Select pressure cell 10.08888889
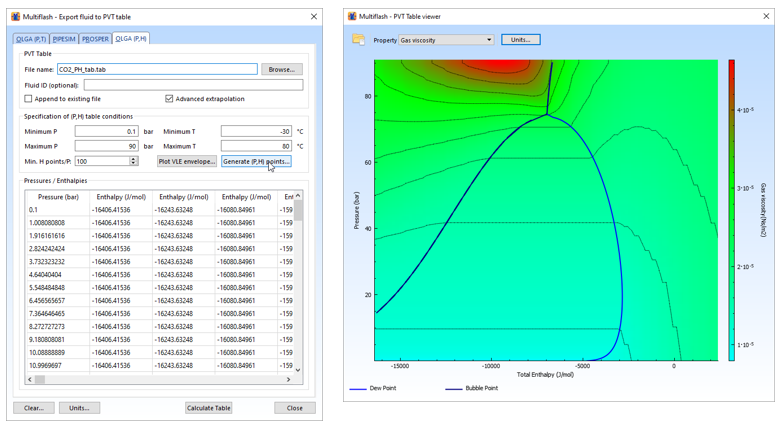Image resolution: width=782 pixels, height=428 pixels. [58, 353]
